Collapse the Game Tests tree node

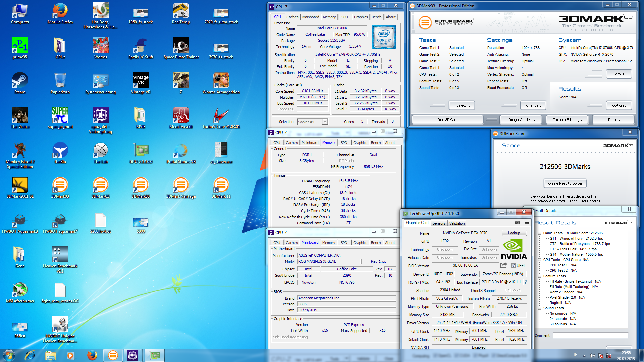[539, 233]
